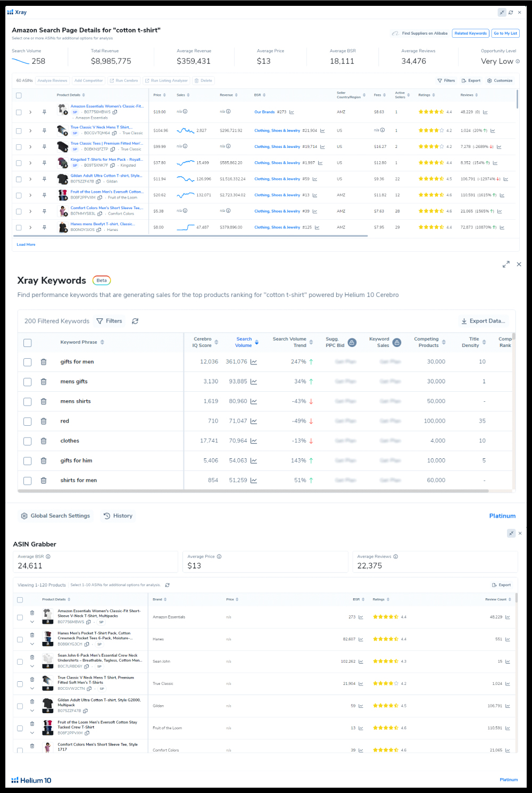Select Analyze Reviews in the toolbar
Screen dimensions: 532x793
pos(52,80)
